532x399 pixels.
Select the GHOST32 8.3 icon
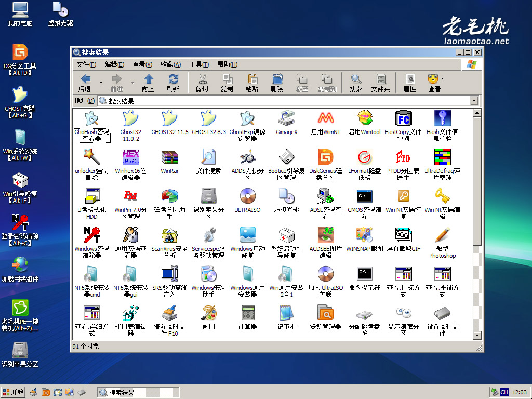209,123
